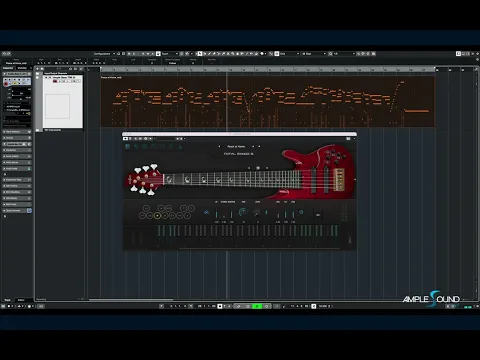Image resolution: width=480 pixels, height=360 pixels.
Task: Open the plug-in window function menu arrow
Action: 354,138
